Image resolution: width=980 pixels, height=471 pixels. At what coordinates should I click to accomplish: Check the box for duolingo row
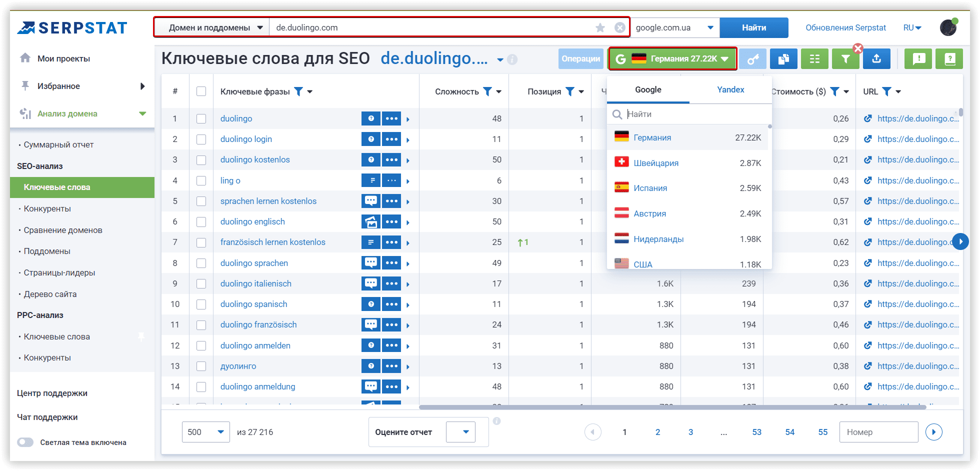(201, 118)
